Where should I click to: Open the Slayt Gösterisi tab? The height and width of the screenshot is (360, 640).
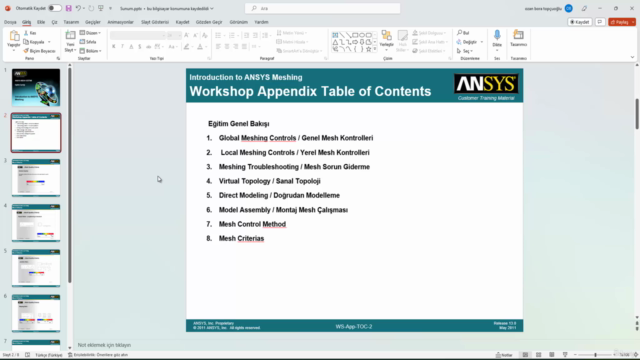point(155,22)
